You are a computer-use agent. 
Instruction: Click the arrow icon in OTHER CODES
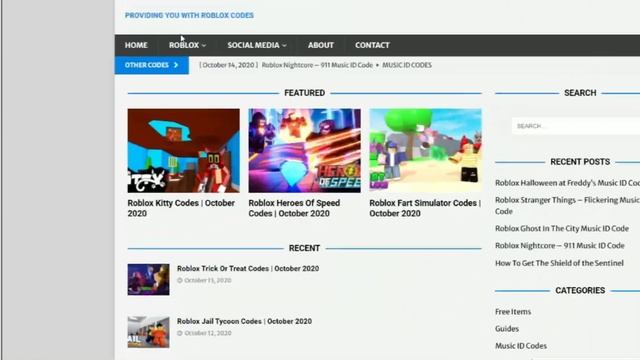point(176,65)
